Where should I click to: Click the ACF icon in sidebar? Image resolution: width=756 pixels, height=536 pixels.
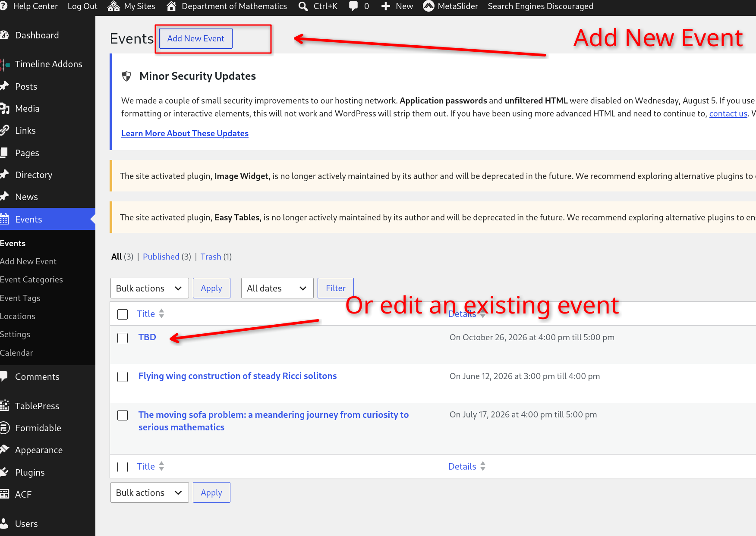tap(4, 494)
